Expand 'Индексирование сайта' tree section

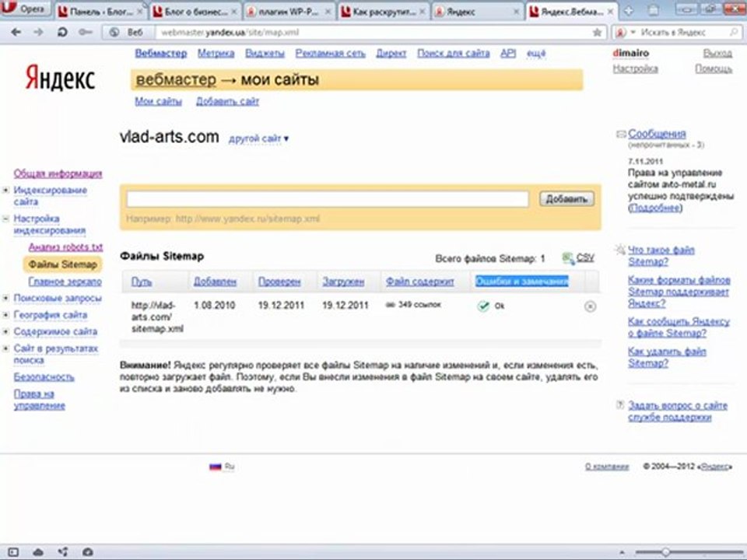point(5,190)
